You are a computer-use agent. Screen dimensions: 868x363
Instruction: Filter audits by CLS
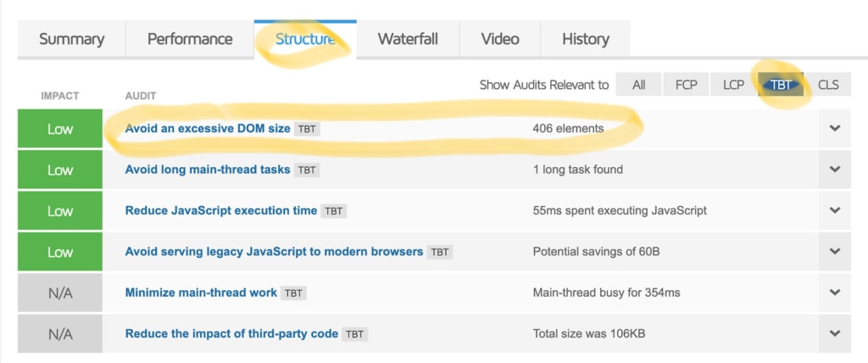(828, 85)
